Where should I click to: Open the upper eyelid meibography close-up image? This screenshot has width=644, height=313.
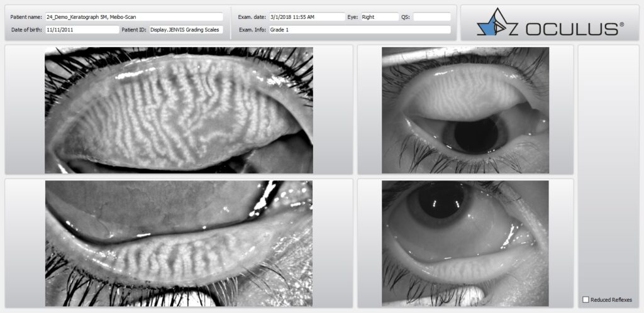[x=179, y=110]
